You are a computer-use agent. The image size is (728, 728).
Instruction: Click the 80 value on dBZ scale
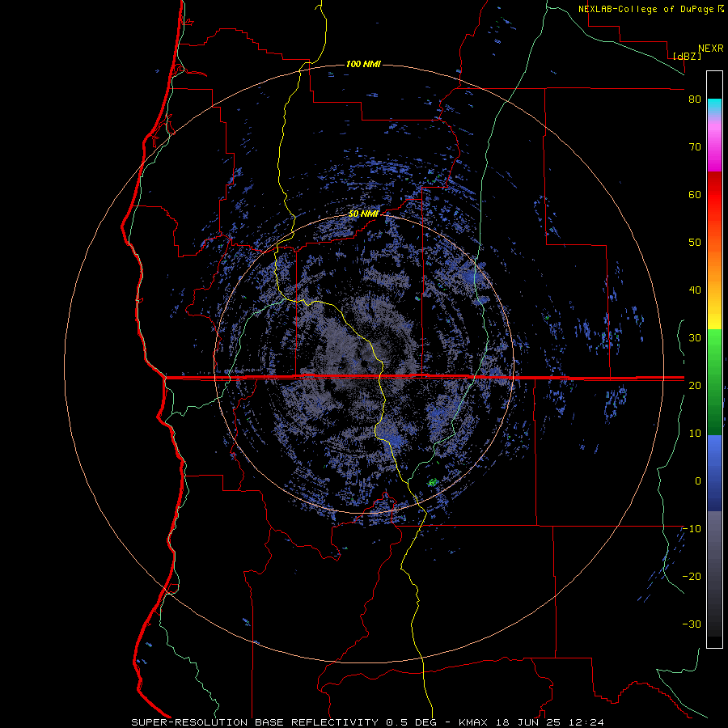[695, 99]
